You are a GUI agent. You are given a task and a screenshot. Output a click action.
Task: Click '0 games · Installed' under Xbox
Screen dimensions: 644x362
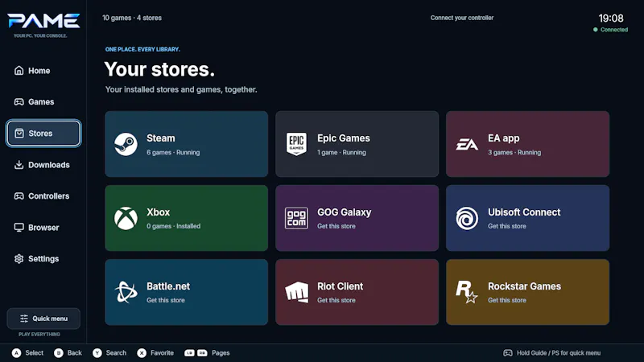(x=174, y=226)
